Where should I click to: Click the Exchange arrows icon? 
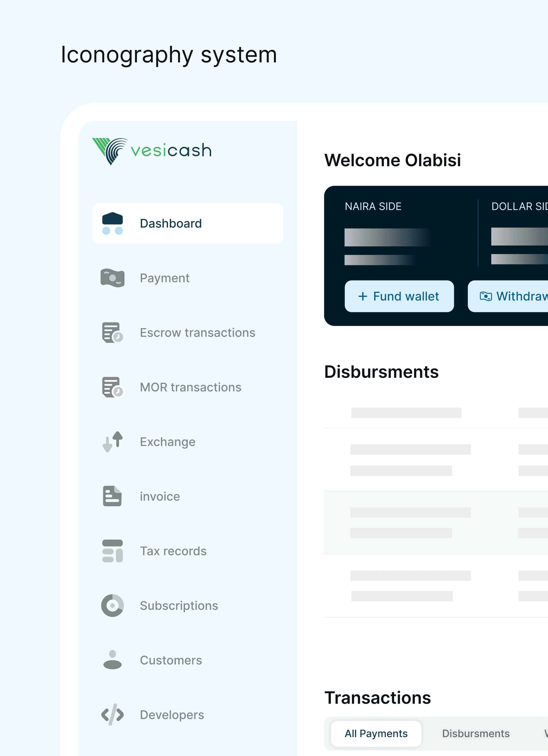(112, 442)
